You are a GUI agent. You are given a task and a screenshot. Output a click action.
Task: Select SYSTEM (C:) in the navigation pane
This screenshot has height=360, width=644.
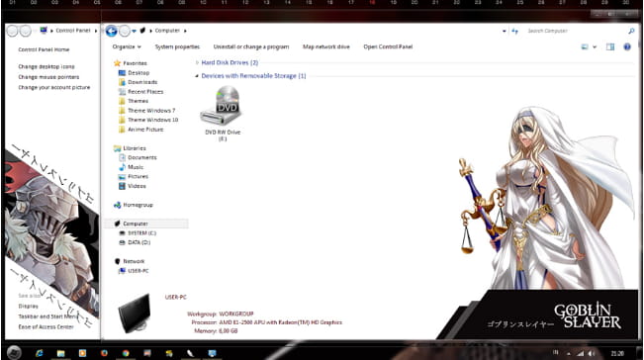tap(141, 233)
